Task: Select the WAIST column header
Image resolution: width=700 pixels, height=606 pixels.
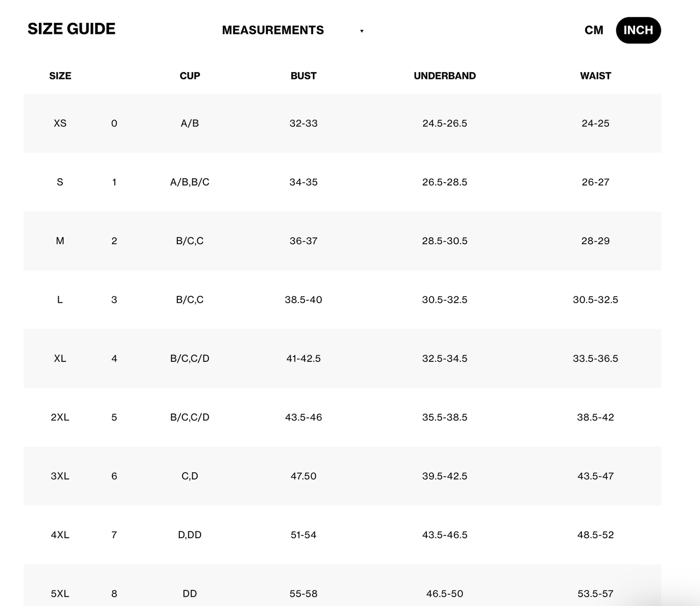Action: click(x=595, y=76)
